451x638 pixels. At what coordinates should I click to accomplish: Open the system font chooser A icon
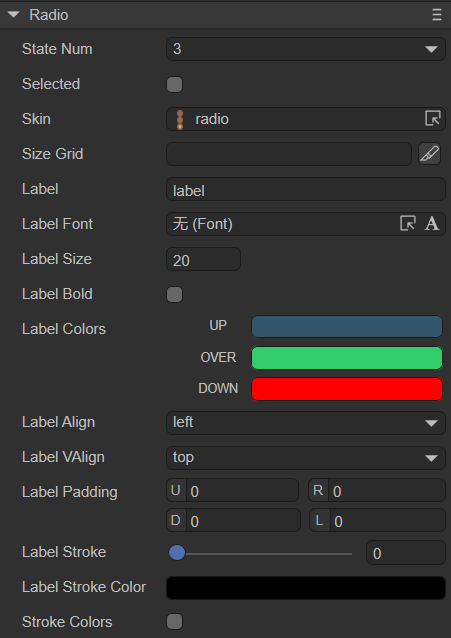pos(432,223)
